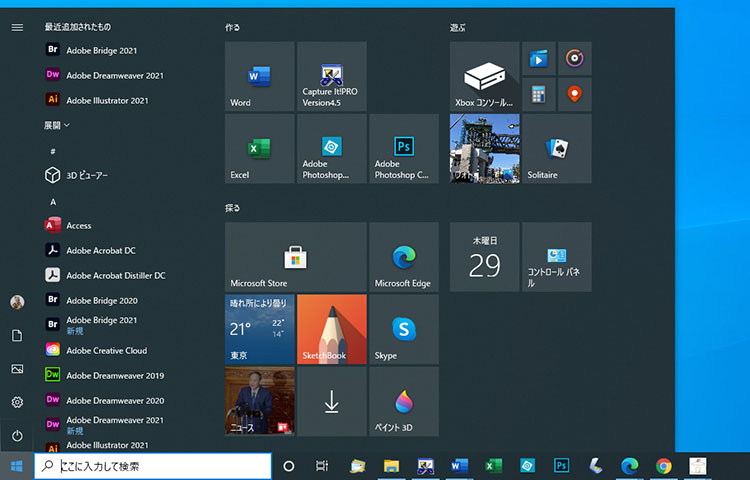Open Task View on the taskbar
Viewport: 750px width, 480px height.
coord(322,466)
